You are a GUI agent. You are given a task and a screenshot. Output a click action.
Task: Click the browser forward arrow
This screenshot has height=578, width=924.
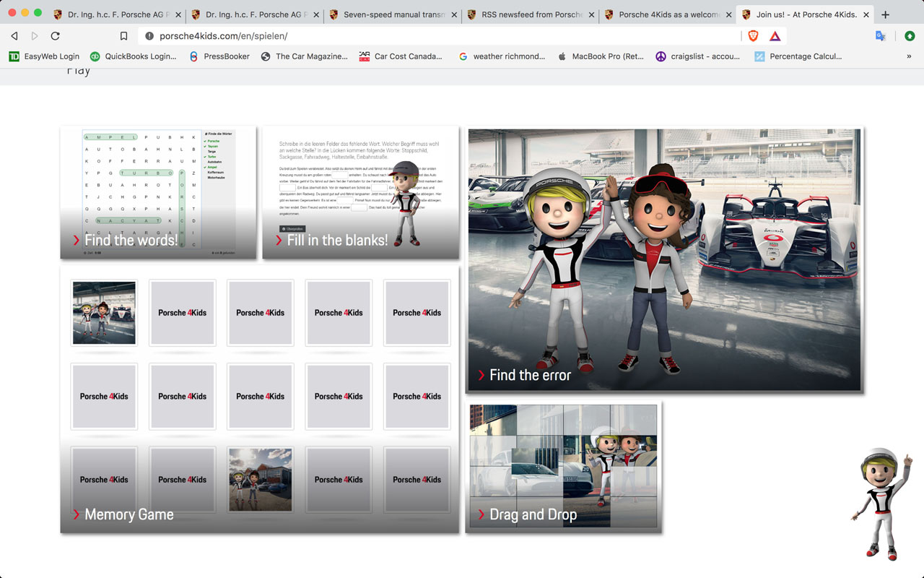tap(35, 35)
